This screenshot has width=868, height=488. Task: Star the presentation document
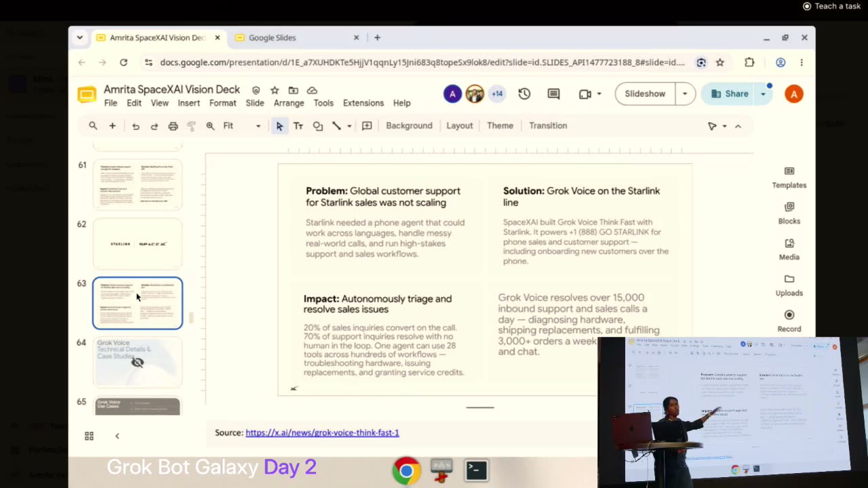[x=275, y=90]
